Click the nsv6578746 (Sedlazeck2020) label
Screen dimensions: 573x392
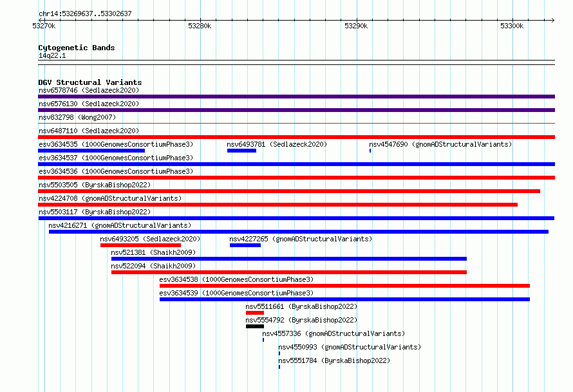(89, 90)
